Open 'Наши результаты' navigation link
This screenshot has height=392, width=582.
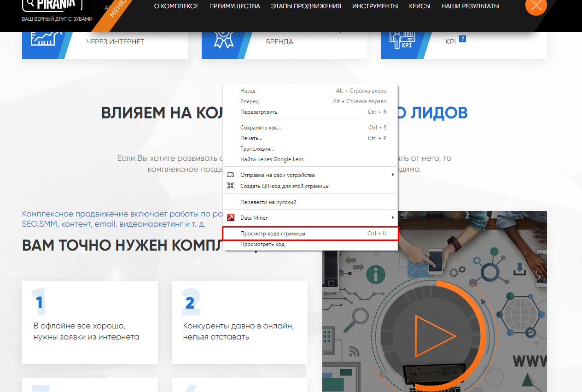coord(470,6)
